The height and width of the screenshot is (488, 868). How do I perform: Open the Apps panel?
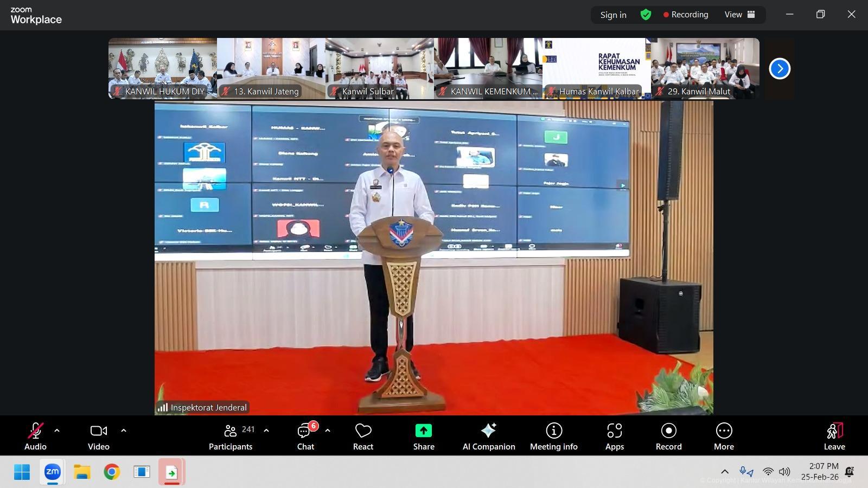(614, 436)
